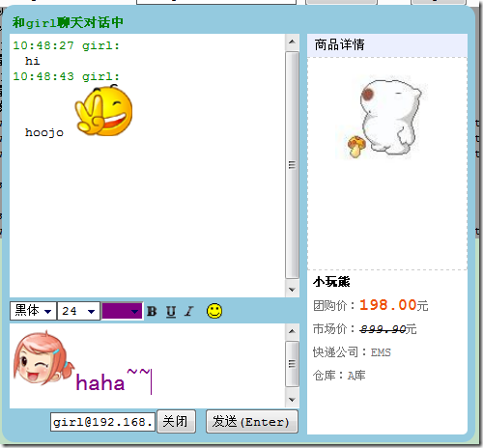The image size is (483, 448).
Task: Click the 和girl聊天对话中 dialog title
Action: pos(68,22)
